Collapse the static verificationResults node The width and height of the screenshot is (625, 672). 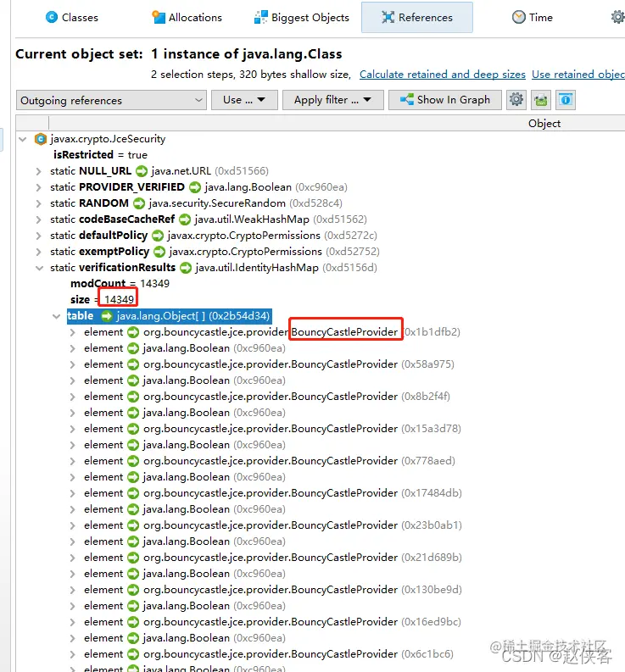click(x=39, y=269)
